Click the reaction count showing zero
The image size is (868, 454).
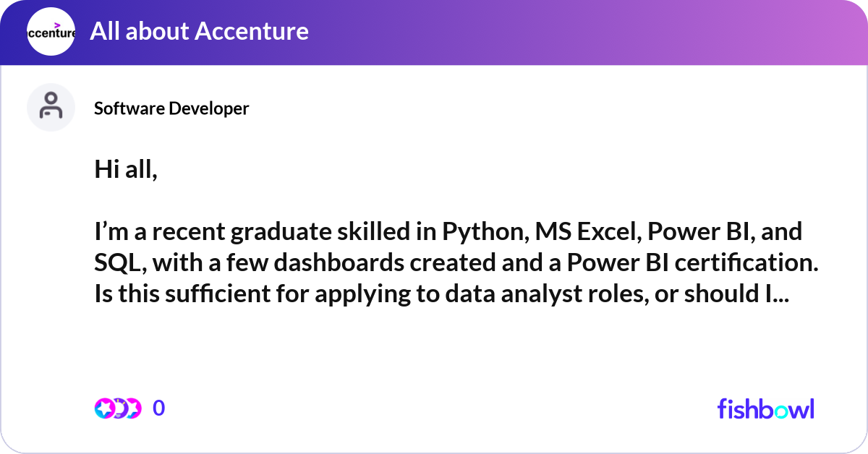coord(159,408)
